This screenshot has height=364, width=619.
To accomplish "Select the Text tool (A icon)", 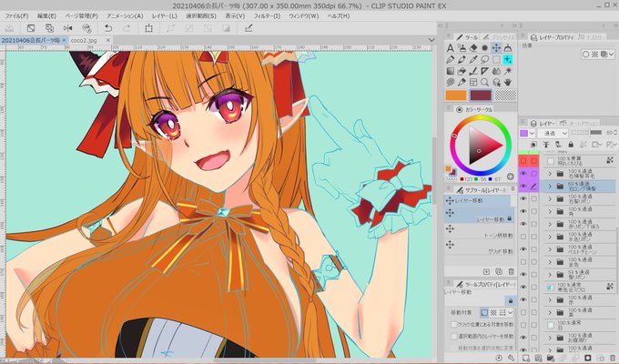I will (x=450, y=48).
